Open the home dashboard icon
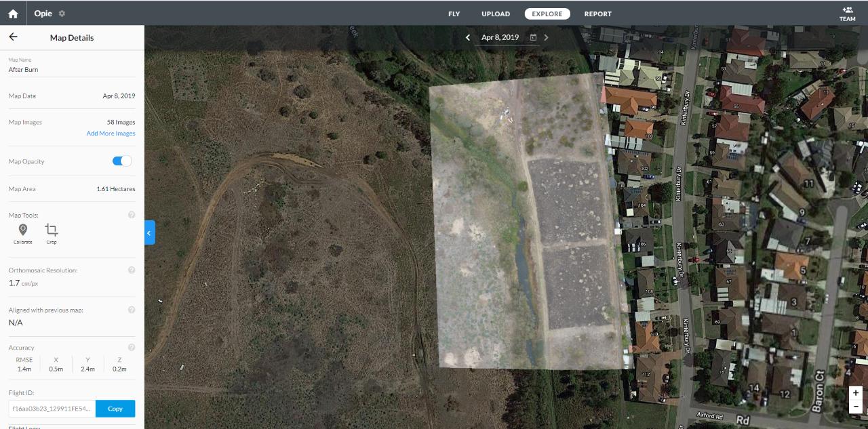Screen dimensions: 868x429 coord(13,14)
